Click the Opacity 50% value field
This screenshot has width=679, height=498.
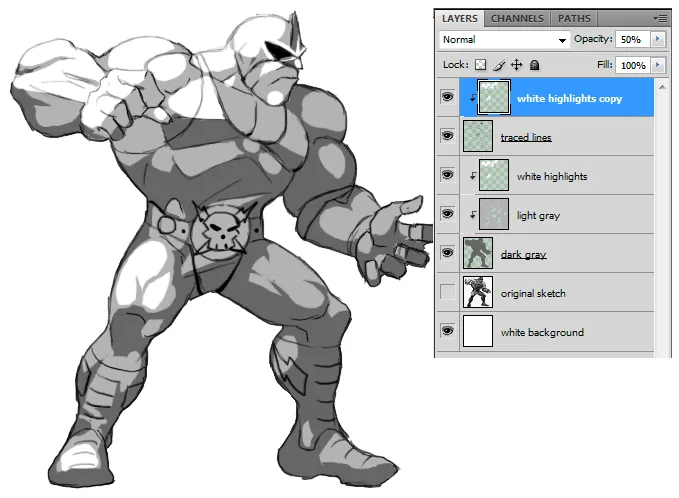[633, 39]
